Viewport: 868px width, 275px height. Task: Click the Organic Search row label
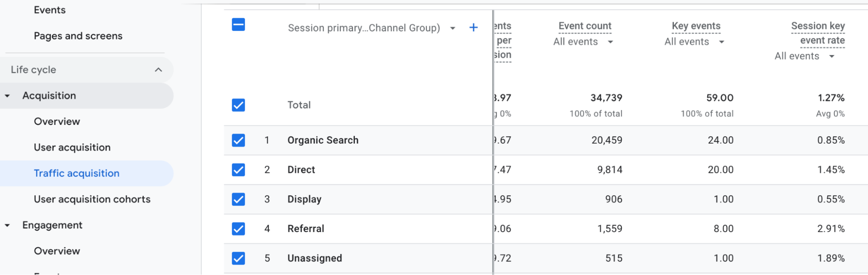[323, 141]
